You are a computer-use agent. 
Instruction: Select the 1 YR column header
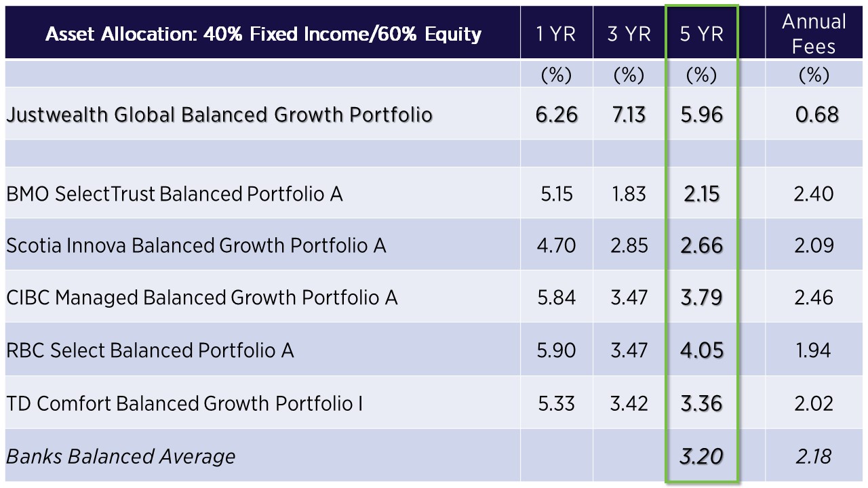(556, 34)
